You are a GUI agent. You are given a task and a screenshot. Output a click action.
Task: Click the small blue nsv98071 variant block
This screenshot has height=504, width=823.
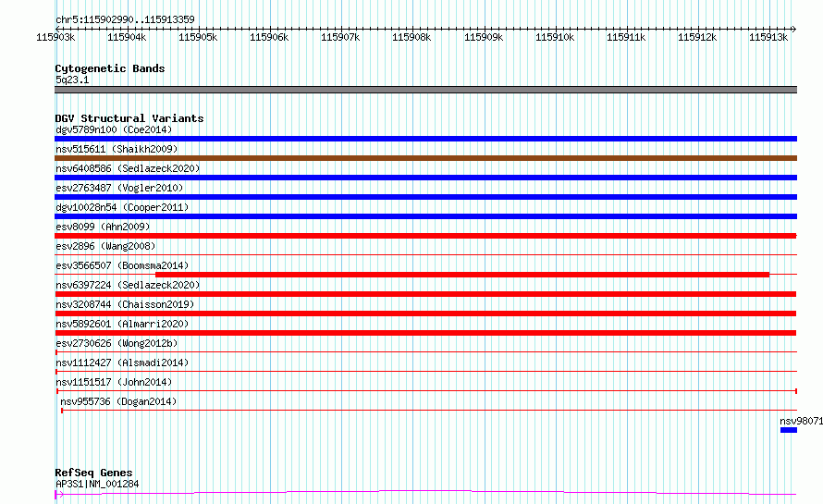click(x=789, y=430)
